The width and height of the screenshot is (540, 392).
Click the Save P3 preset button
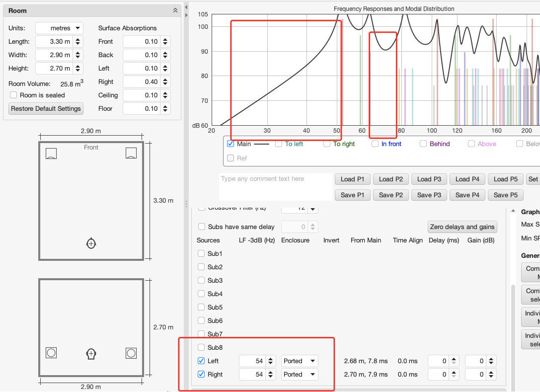[x=429, y=195]
